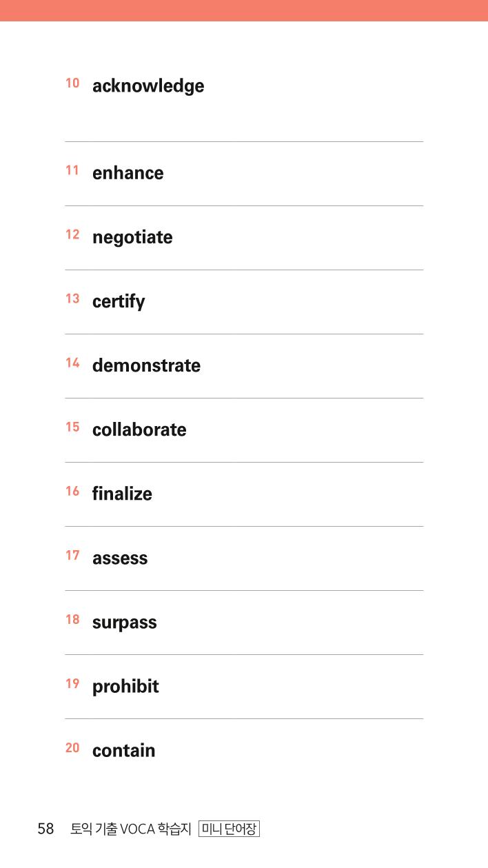The width and height of the screenshot is (488, 868).
Task: Click the orange header bar
Action: (x=244, y=10)
